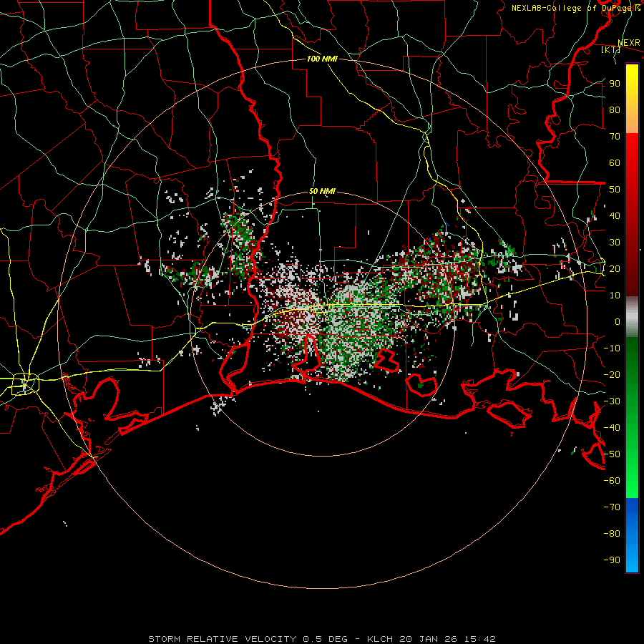
Task: Click the -20 value on velocity scale
Action: (x=612, y=375)
